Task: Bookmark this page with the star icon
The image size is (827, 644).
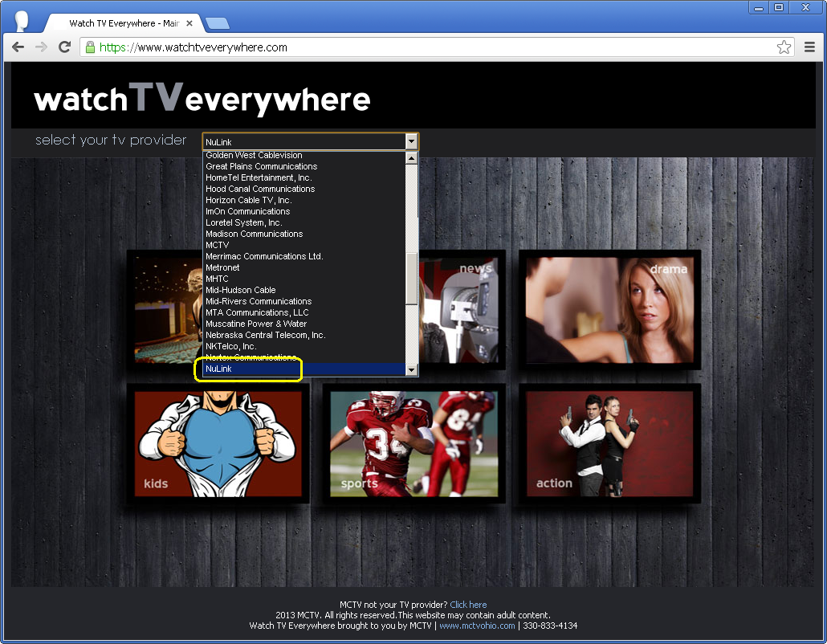Action: click(784, 47)
